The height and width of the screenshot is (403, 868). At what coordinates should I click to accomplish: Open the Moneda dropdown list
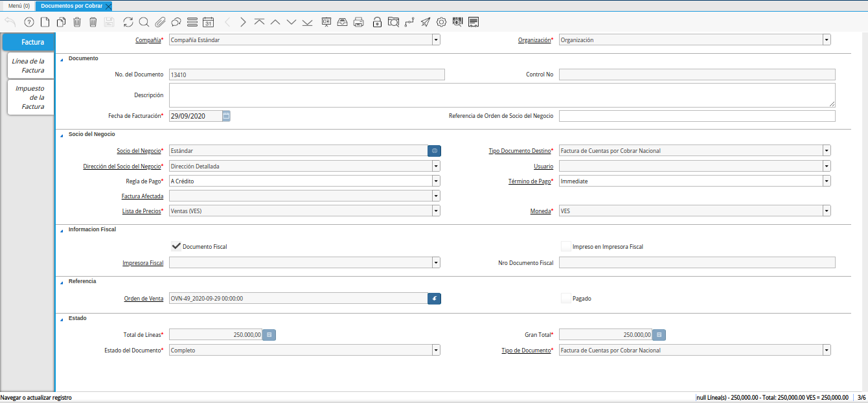click(827, 211)
